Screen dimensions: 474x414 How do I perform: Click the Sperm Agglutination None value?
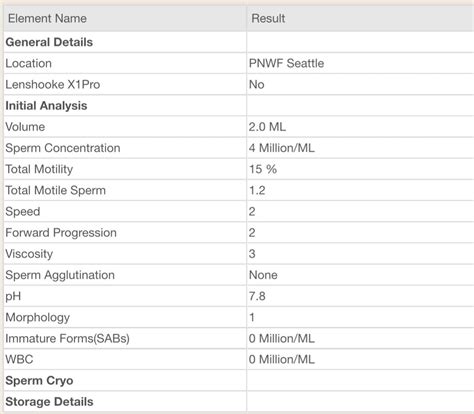[263, 275]
